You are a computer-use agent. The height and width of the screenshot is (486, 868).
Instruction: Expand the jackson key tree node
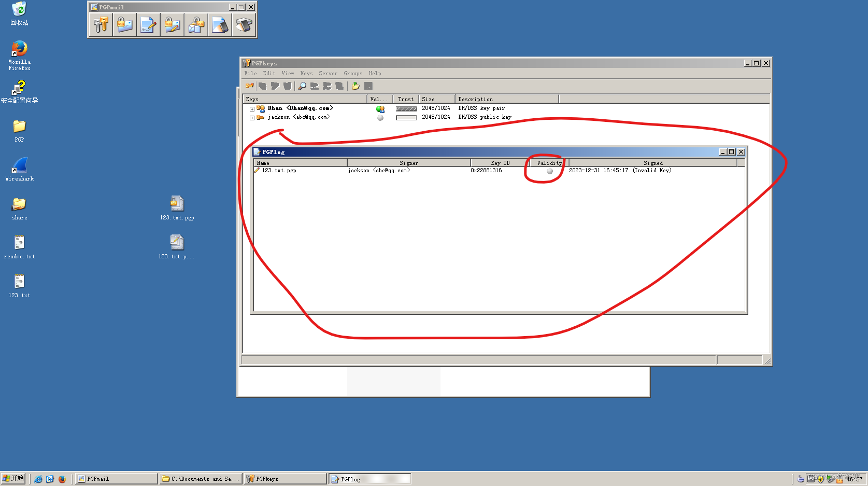pyautogui.click(x=252, y=118)
